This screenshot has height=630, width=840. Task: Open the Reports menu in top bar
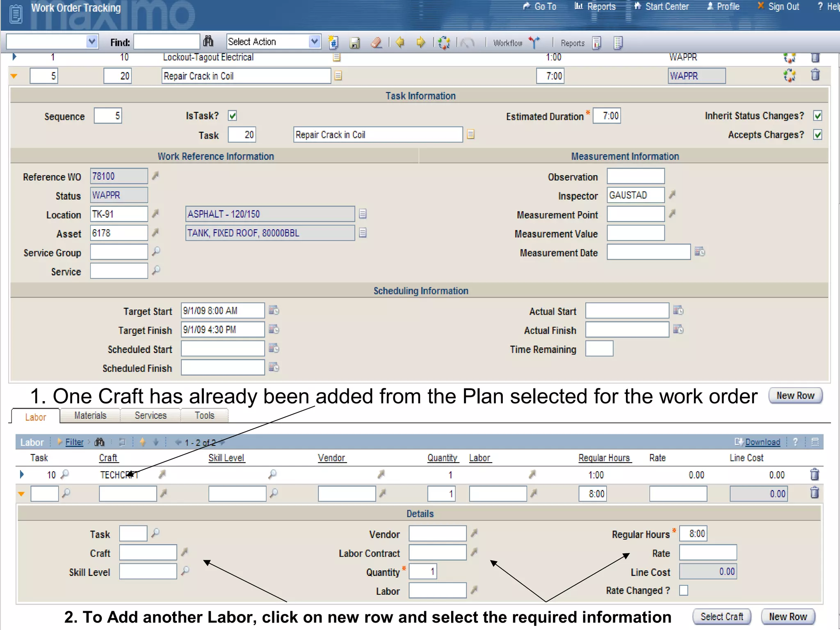(595, 7)
